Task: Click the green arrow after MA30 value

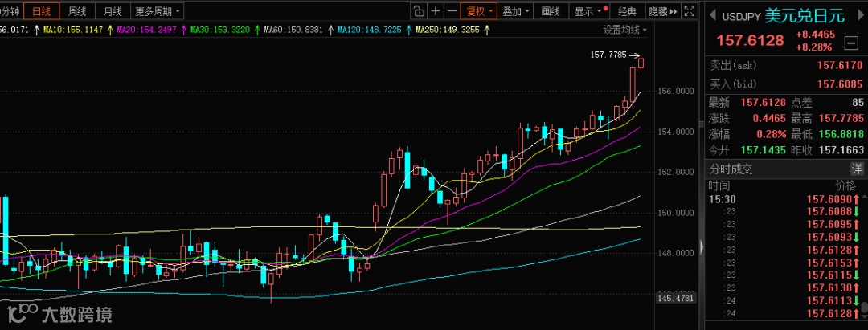Action: (x=257, y=30)
